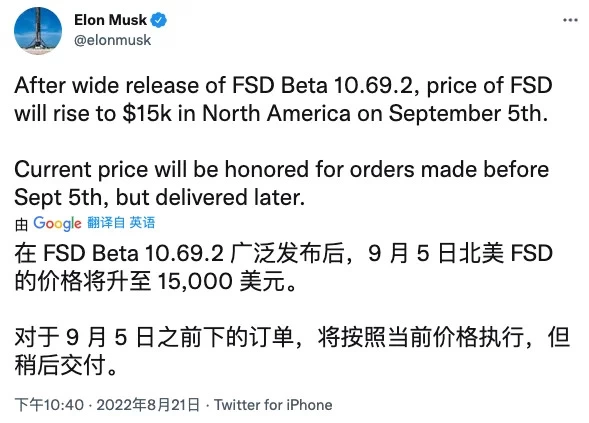Click the 下午10:40 timestamp
This screenshot has height=423, width=589.
coord(49,405)
